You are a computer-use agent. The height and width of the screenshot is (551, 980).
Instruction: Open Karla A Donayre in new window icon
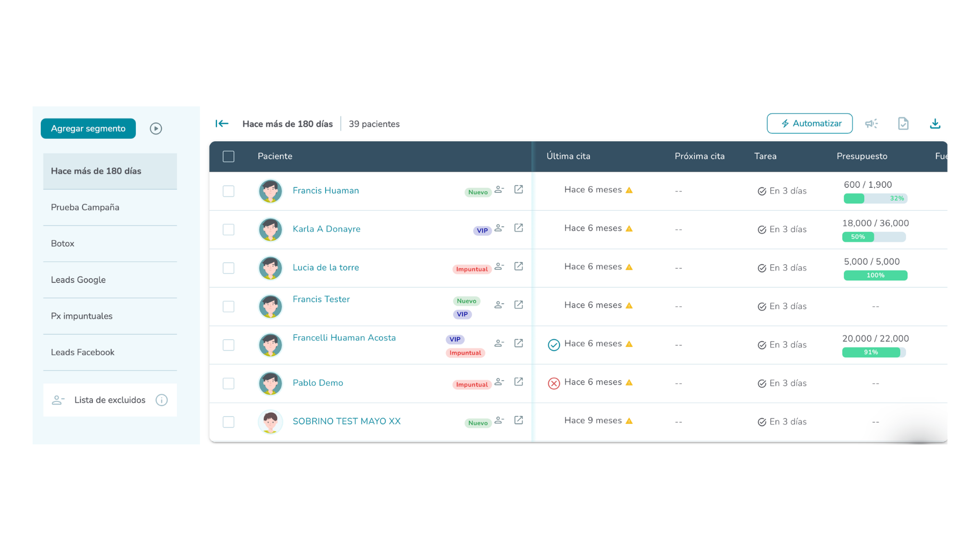point(519,228)
